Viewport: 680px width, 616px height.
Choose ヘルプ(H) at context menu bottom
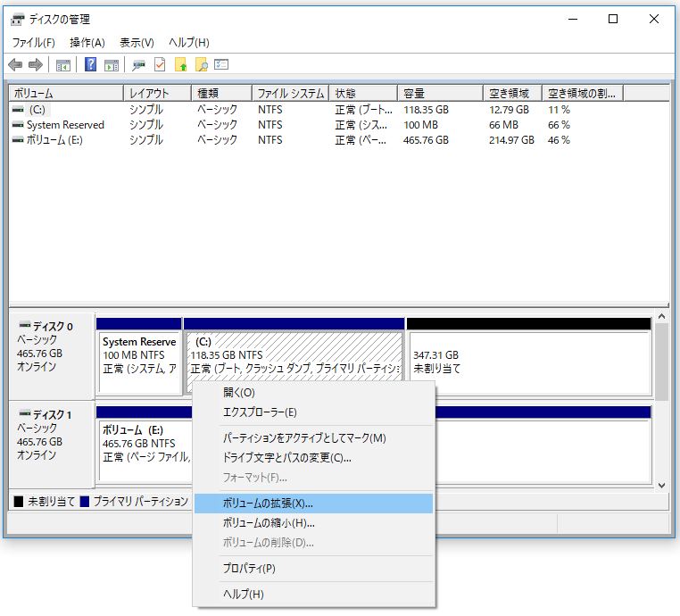click(313, 594)
